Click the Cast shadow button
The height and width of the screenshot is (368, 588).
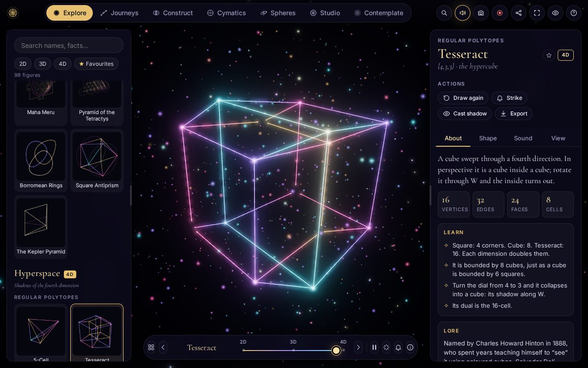pos(465,114)
